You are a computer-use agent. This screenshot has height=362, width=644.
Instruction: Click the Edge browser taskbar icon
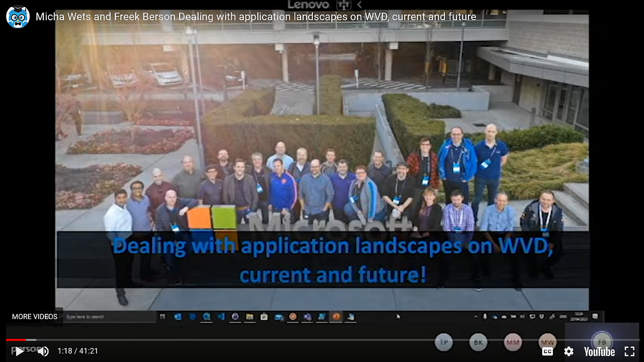(206, 317)
